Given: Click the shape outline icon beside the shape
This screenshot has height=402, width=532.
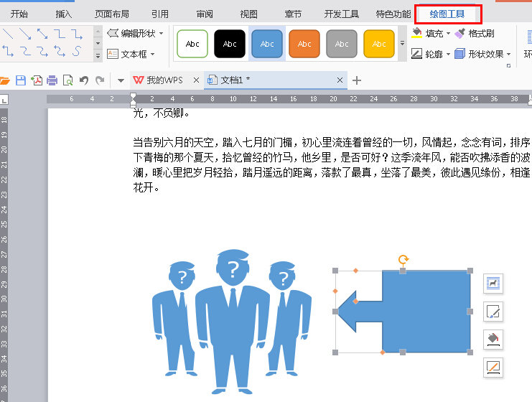Looking at the screenshot, I should [493, 368].
